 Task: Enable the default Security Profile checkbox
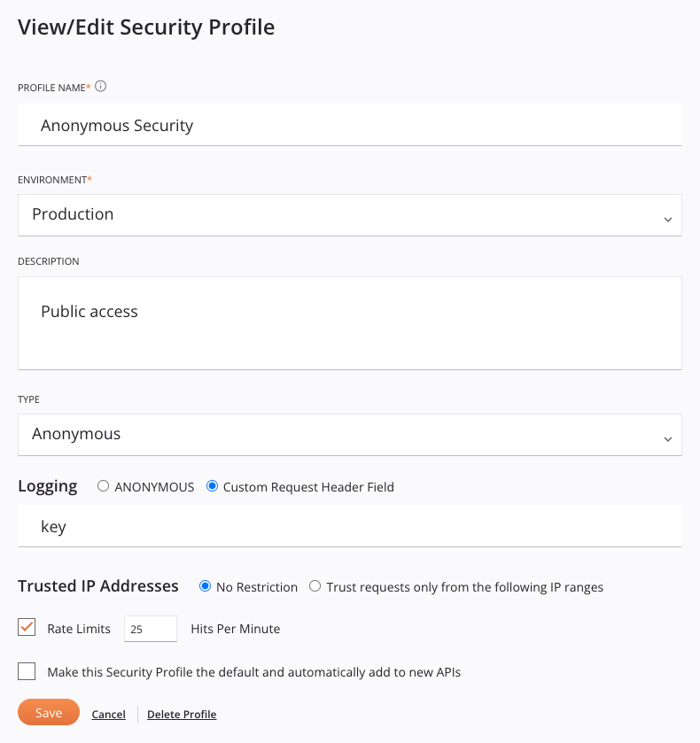point(27,671)
